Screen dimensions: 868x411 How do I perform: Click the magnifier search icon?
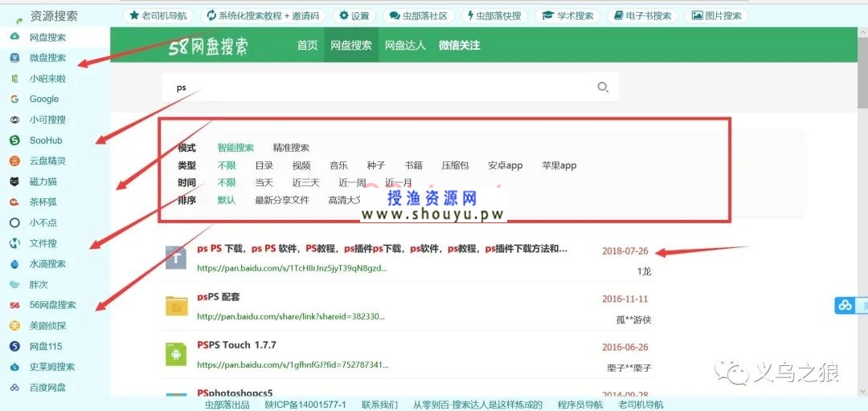coord(603,87)
